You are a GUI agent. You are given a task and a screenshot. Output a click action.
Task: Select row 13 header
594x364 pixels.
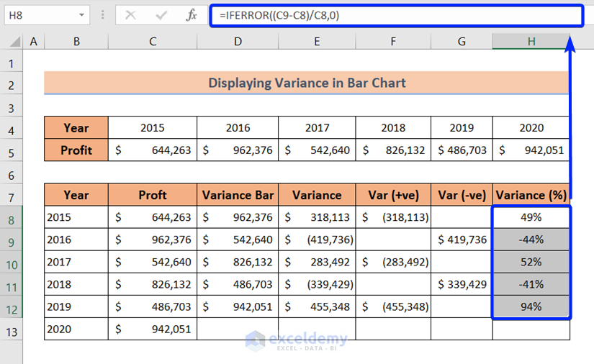pyautogui.click(x=12, y=329)
